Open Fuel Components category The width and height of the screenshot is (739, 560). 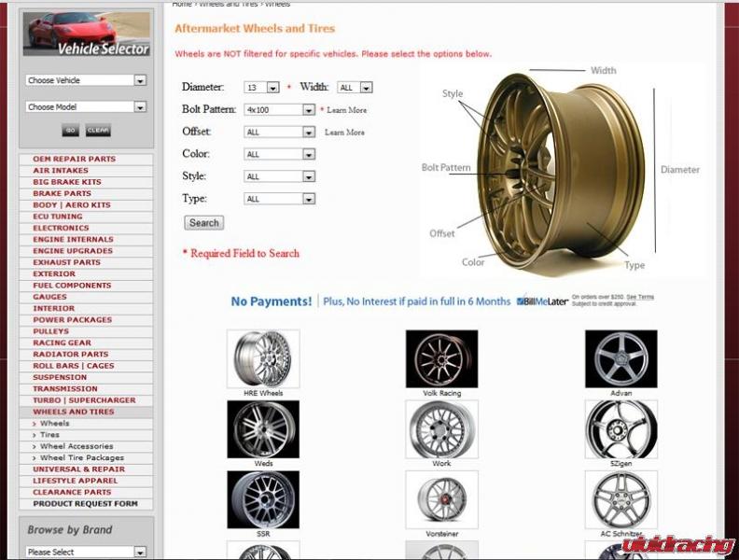(86, 286)
